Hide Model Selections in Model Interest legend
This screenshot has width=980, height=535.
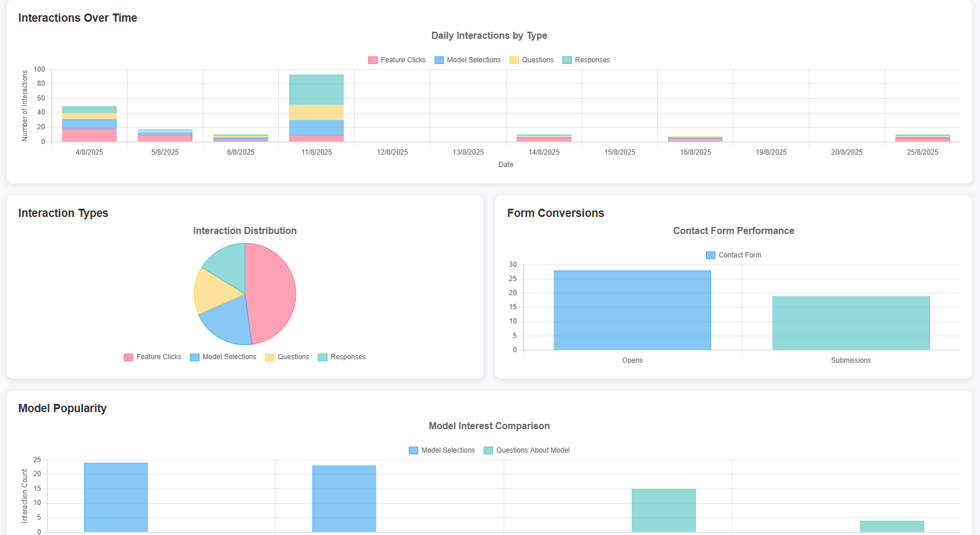tap(442, 450)
